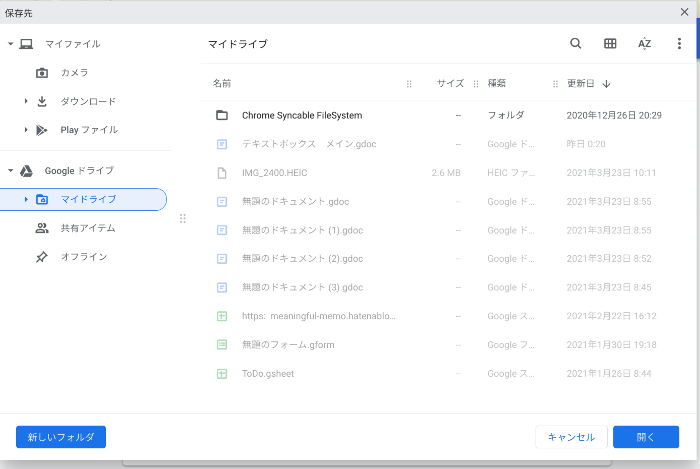
Task: Sort by サイズ column header
Action: pyautogui.click(x=450, y=83)
